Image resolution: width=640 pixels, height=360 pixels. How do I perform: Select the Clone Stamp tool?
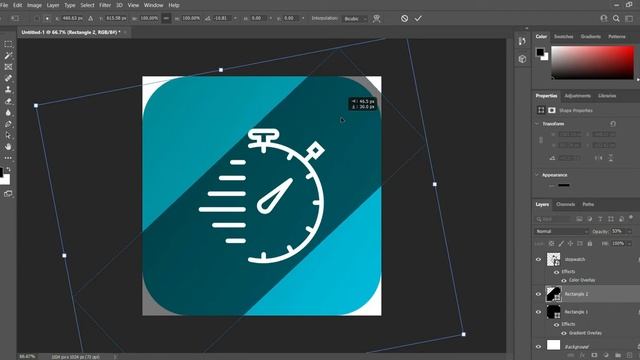click(8, 89)
